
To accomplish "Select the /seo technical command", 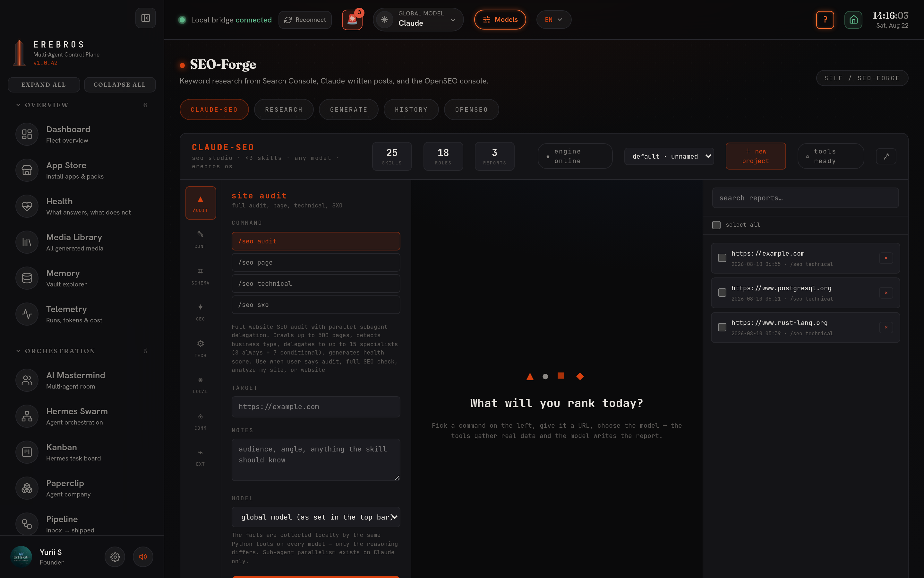I will [x=316, y=284].
